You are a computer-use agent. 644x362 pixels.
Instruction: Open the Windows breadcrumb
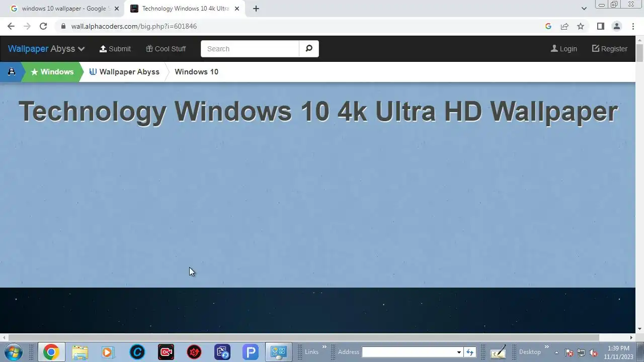(52, 72)
